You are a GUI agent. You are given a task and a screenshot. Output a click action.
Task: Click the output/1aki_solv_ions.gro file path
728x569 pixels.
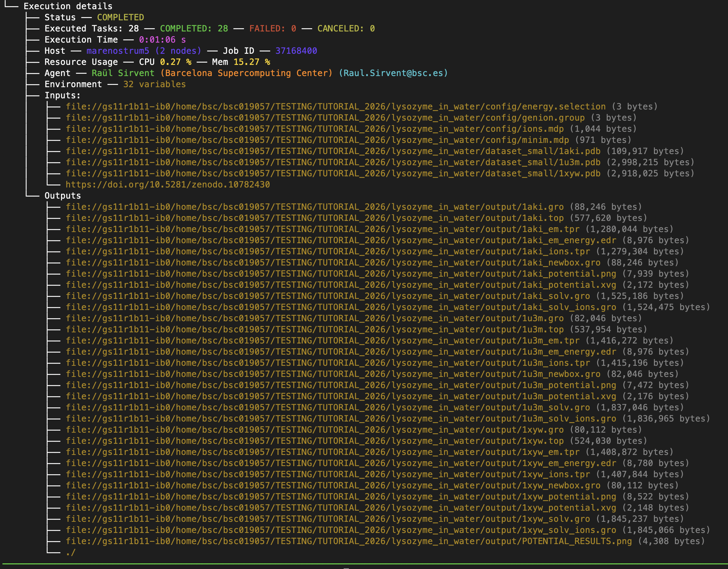(x=341, y=307)
